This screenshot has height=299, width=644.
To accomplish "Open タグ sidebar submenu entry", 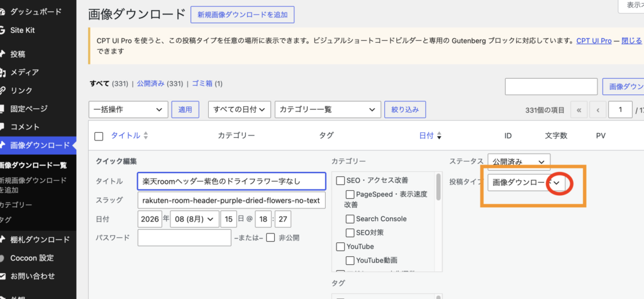I will point(5,220).
